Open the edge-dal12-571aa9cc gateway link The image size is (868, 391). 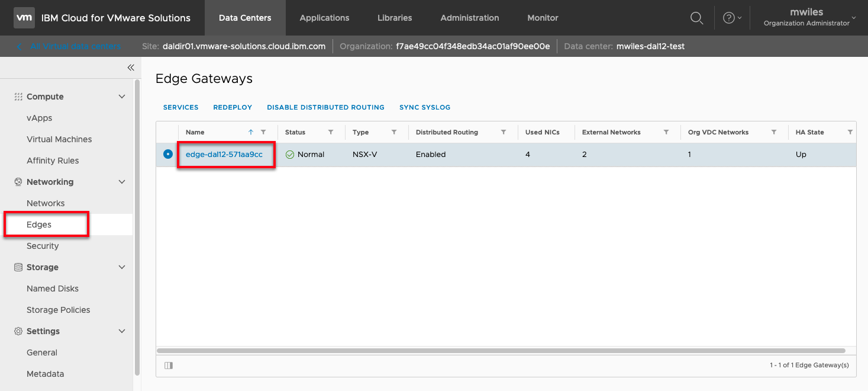[x=224, y=154]
